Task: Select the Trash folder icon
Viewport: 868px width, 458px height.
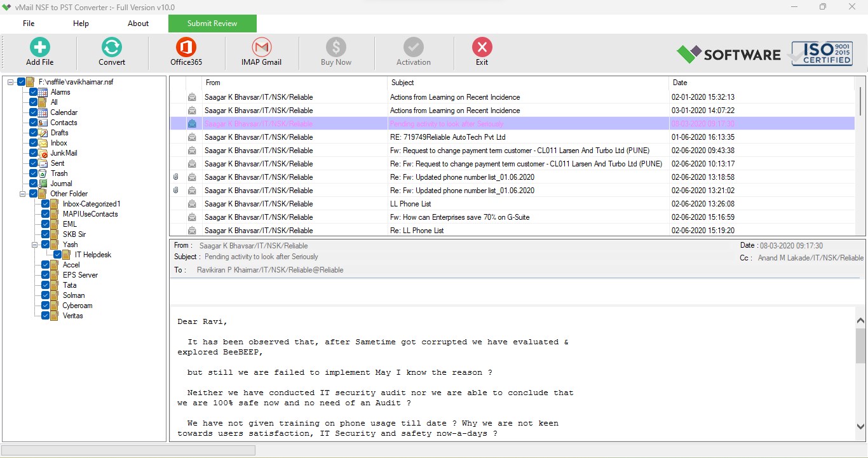Action: click(43, 173)
